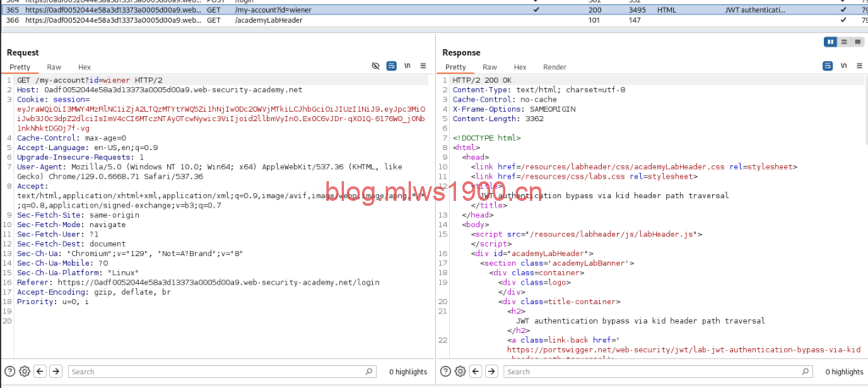The image size is (868, 388).
Task: Open Response panel hamburger options menu
Action: pyautogui.click(x=860, y=65)
